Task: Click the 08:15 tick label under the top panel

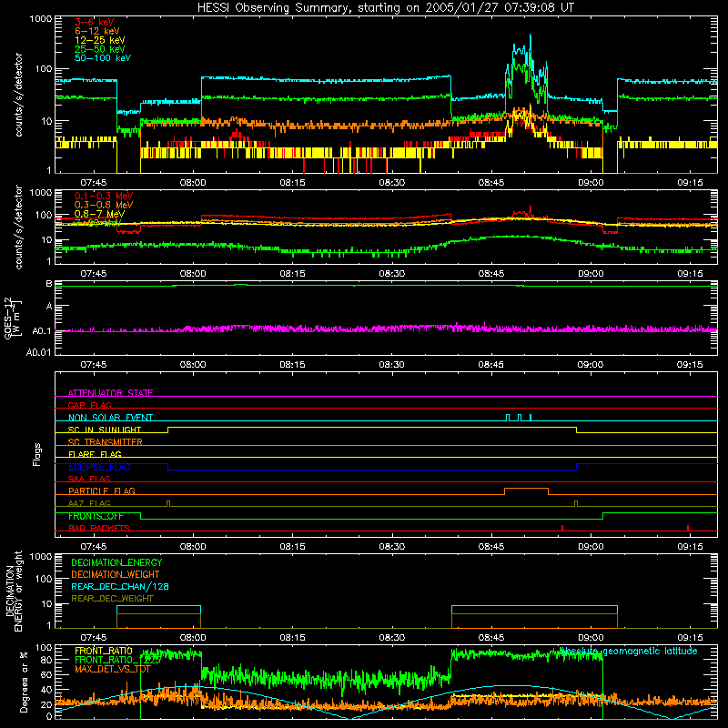Action: 292,183
